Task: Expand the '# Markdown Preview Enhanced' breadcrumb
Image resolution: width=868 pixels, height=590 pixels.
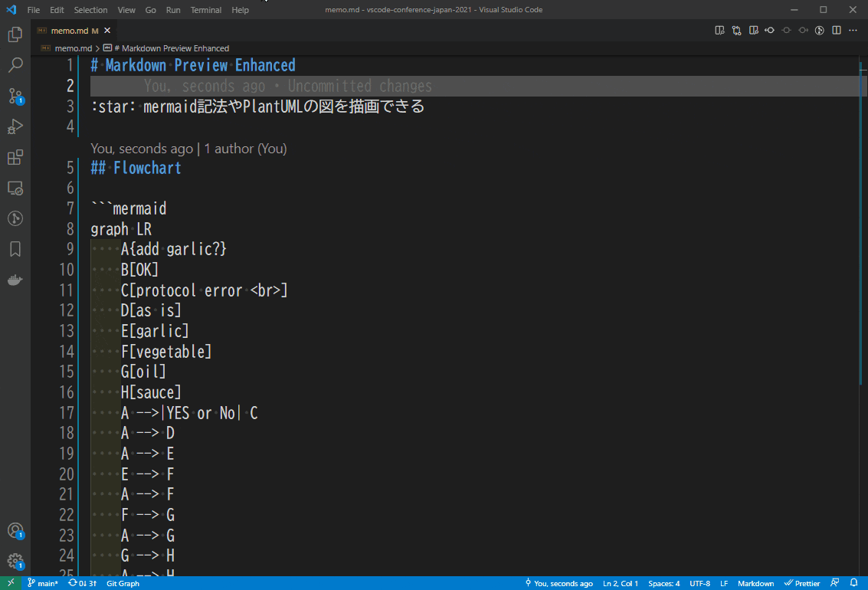Action: click(x=166, y=48)
